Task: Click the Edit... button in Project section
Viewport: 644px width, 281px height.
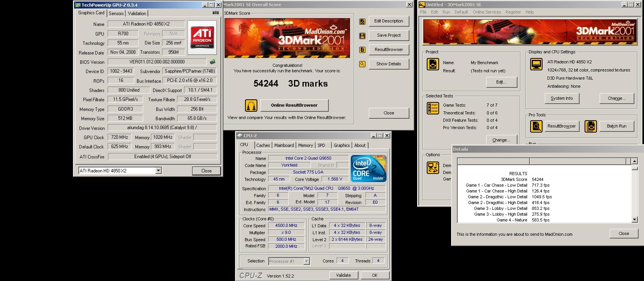Action: click(x=501, y=82)
